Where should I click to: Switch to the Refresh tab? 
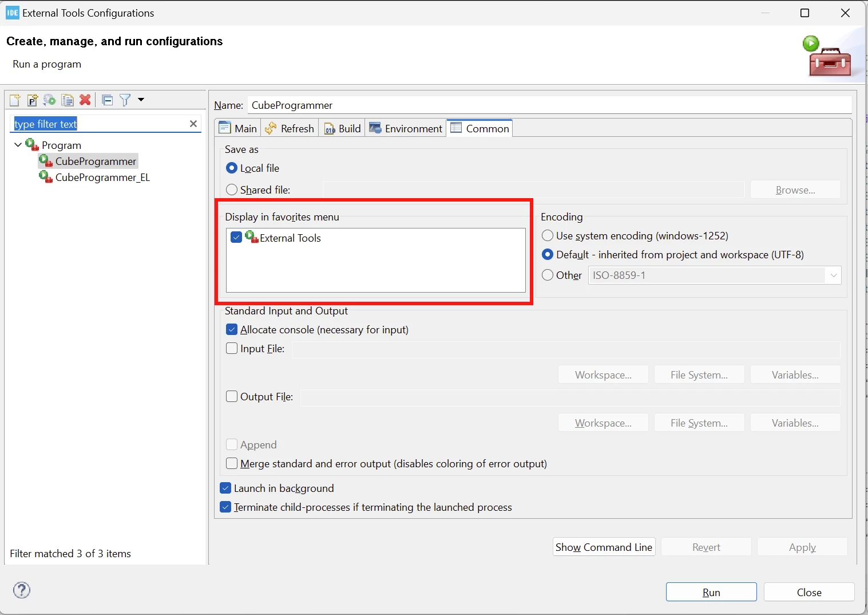pyautogui.click(x=290, y=128)
